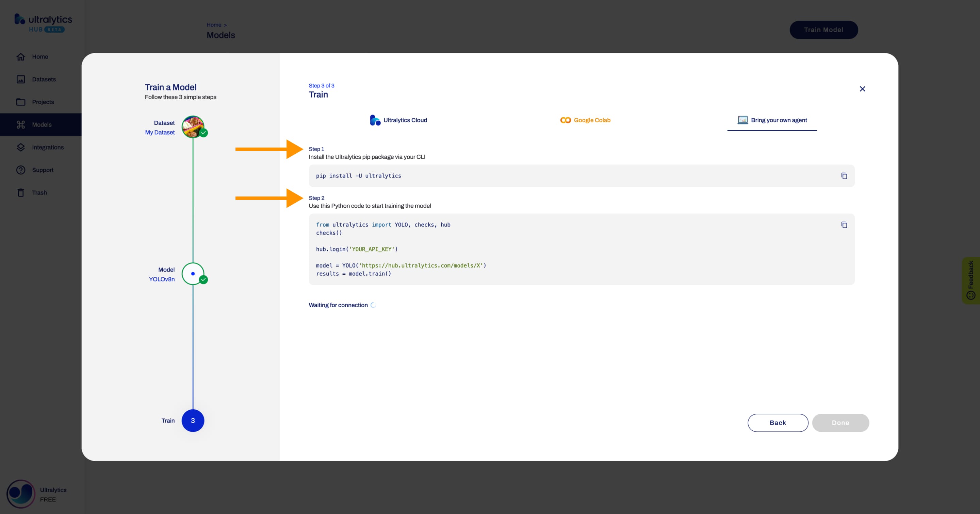This screenshot has width=980, height=514.
Task: Select Bring your own agent tab
Action: pyautogui.click(x=772, y=120)
